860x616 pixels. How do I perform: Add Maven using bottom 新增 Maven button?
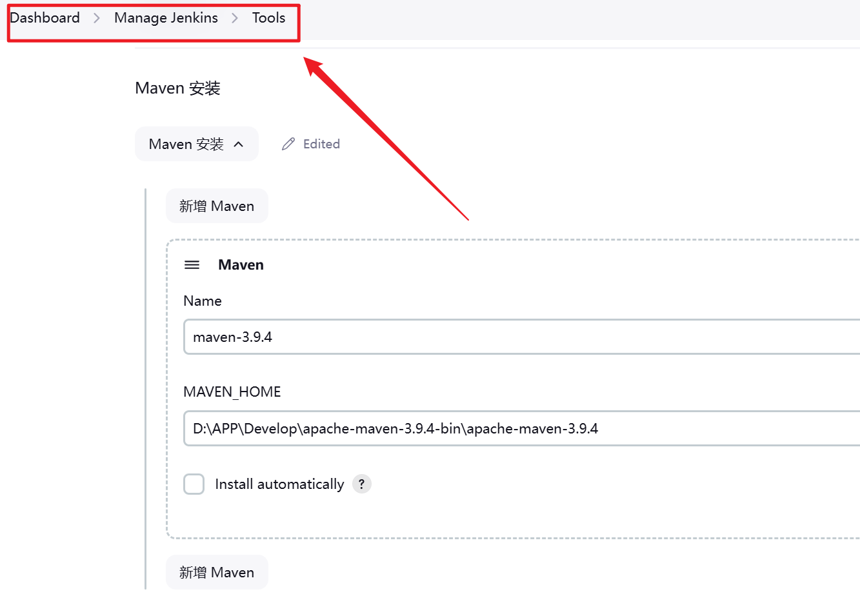[217, 572]
